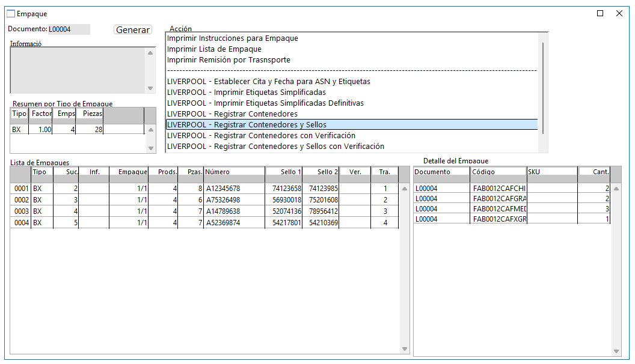Click Tipo header in Resumen table
Screen dimensions: 635x364
(19, 114)
